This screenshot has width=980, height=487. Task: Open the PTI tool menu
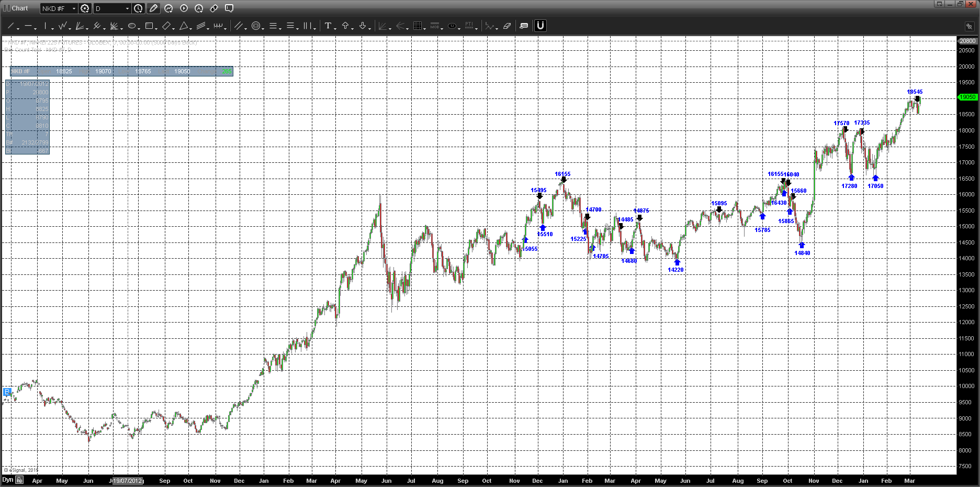coord(469,26)
